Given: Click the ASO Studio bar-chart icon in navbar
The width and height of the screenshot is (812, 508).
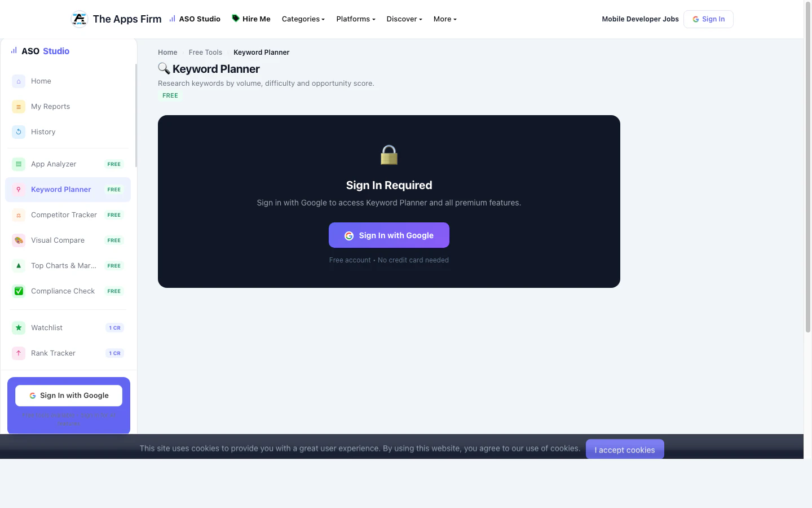Looking at the screenshot, I should pyautogui.click(x=173, y=19).
